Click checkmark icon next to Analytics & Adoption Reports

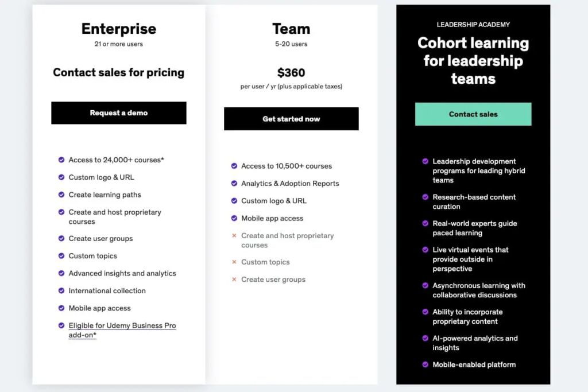click(234, 184)
